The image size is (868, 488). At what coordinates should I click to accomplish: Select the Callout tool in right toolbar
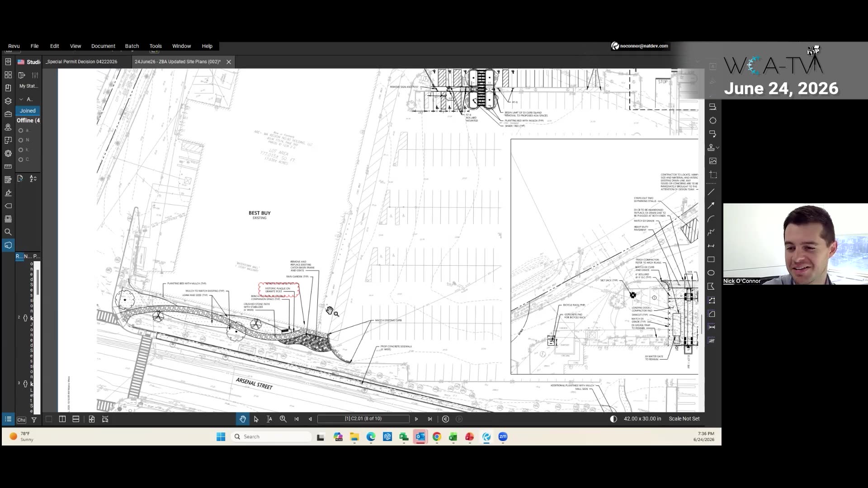click(712, 134)
